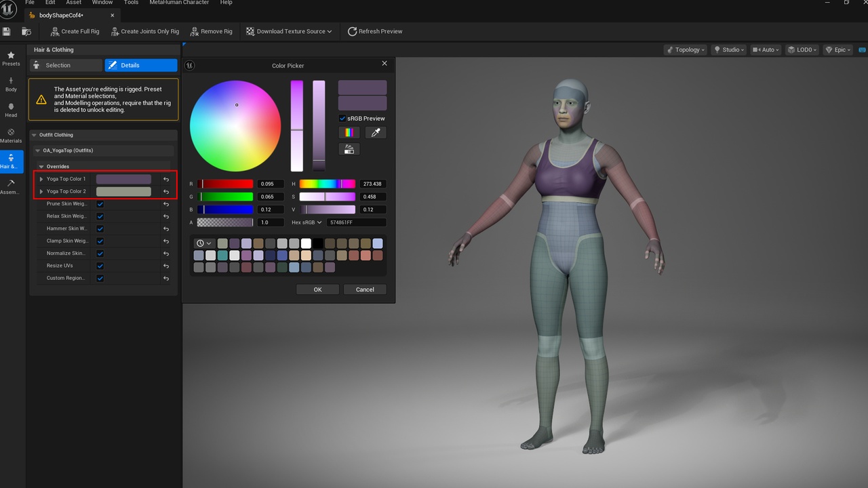Open the Hex sRGB format dropdown

pos(307,222)
